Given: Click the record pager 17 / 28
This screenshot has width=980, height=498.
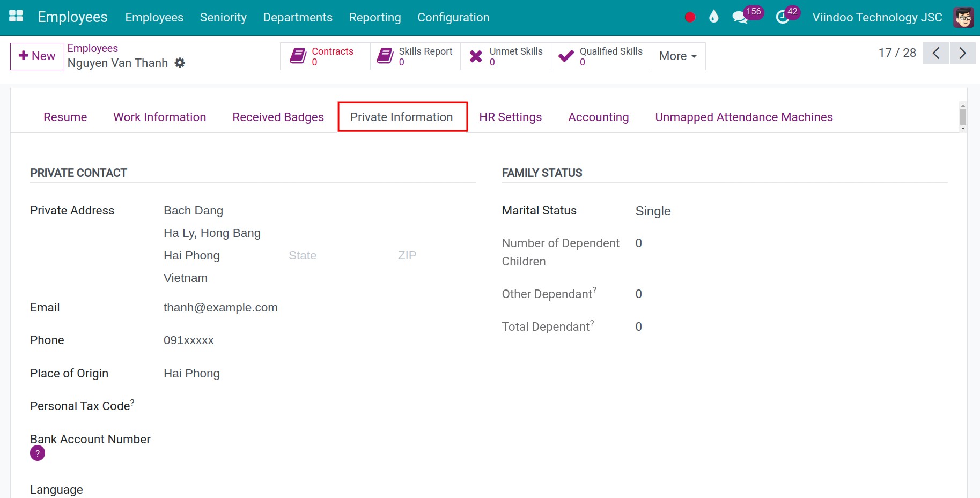Looking at the screenshot, I should pyautogui.click(x=897, y=53).
